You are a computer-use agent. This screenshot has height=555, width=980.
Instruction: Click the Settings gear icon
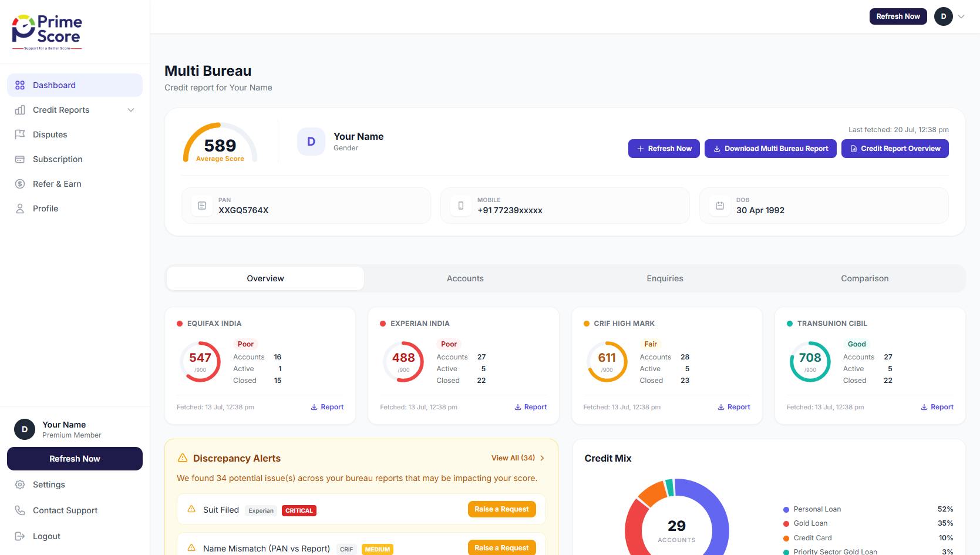[x=20, y=485]
